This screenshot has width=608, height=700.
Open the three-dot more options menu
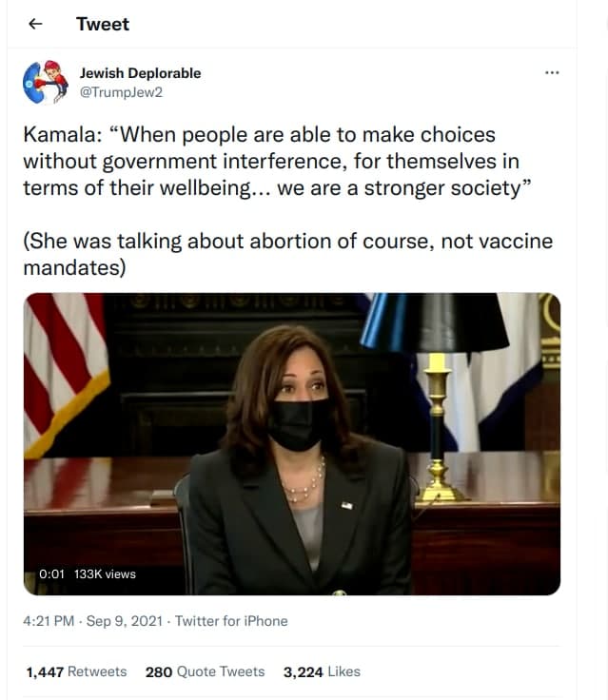point(552,73)
